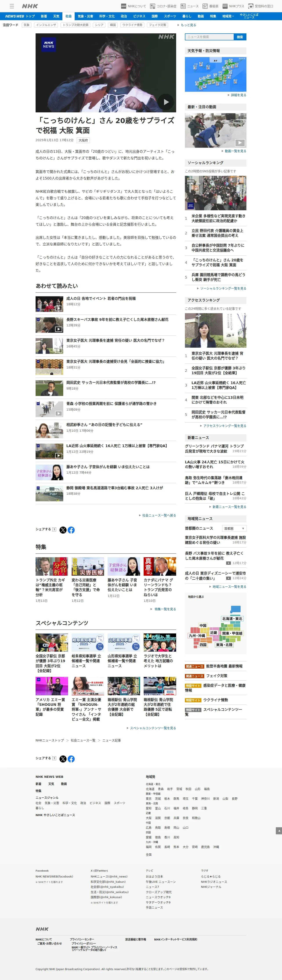Open 能登半島地震 最新情報 link
This screenshot has height=980, width=282.
pos(224,667)
